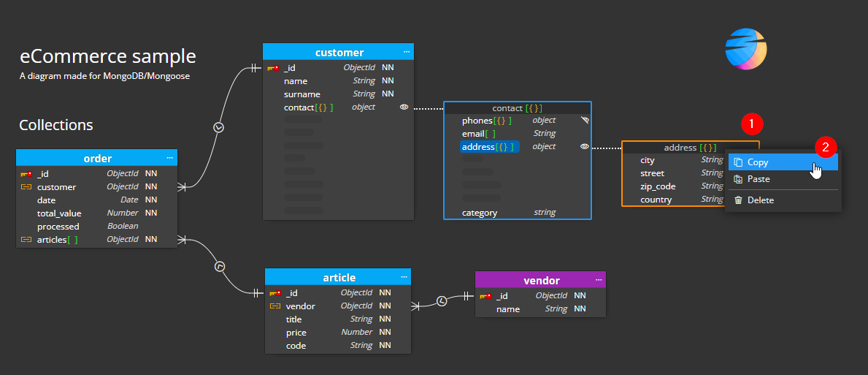Click the key icon beside order _id
Image resolution: width=868 pixels, height=375 pixels.
(x=26, y=174)
